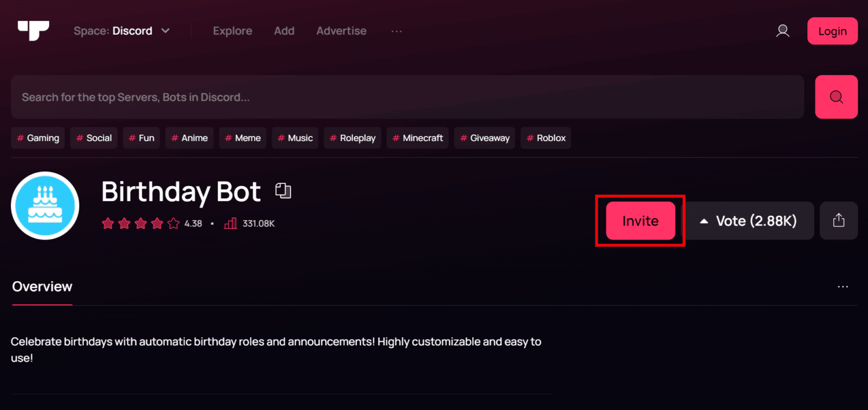The image size is (868, 410).
Task: Click the user profile icon
Action: [x=782, y=31]
